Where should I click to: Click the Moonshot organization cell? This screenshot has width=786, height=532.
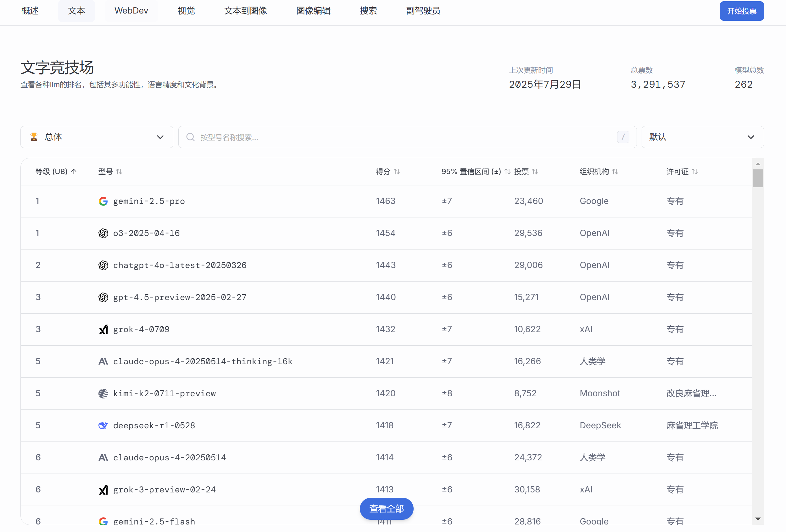point(600,393)
